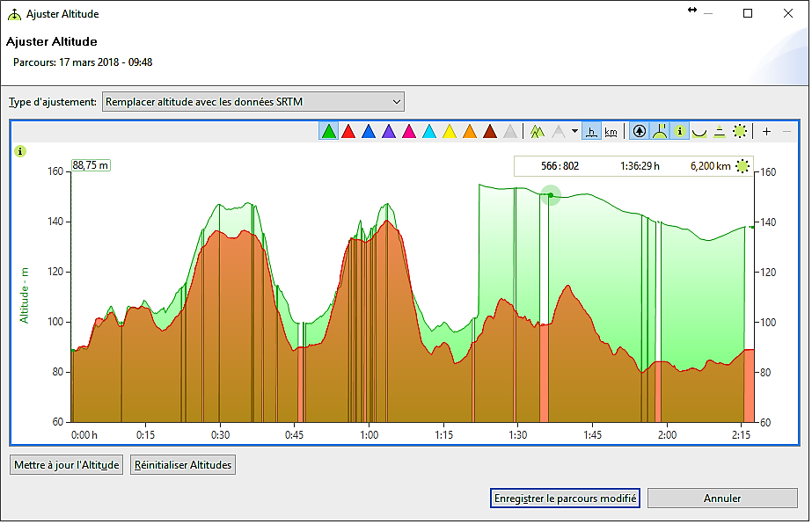Click the 88,75 m altitude value label

coord(90,164)
